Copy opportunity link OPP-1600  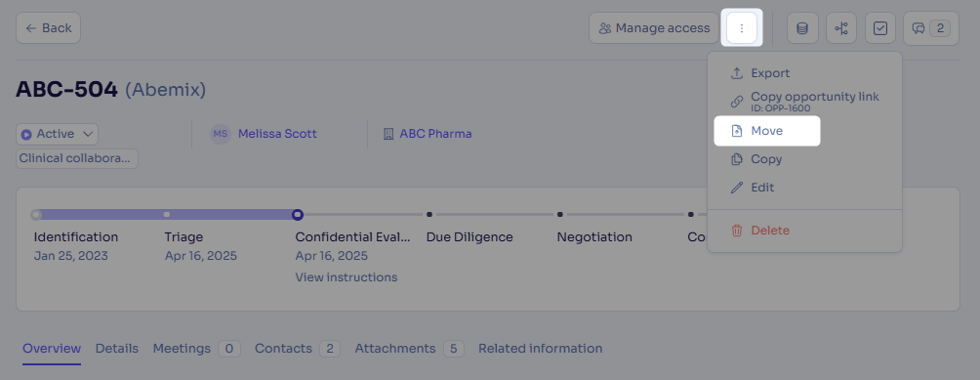pyautogui.click(x=804, y=101)
